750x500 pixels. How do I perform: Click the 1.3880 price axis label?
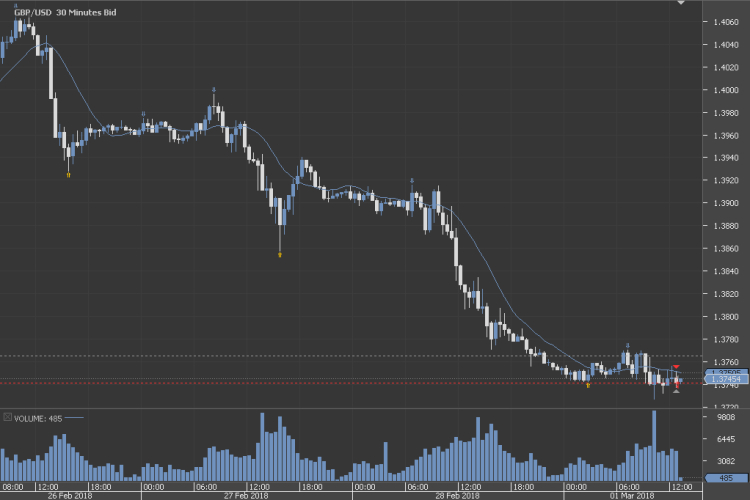pyautogui.click(x=726, y=226)
